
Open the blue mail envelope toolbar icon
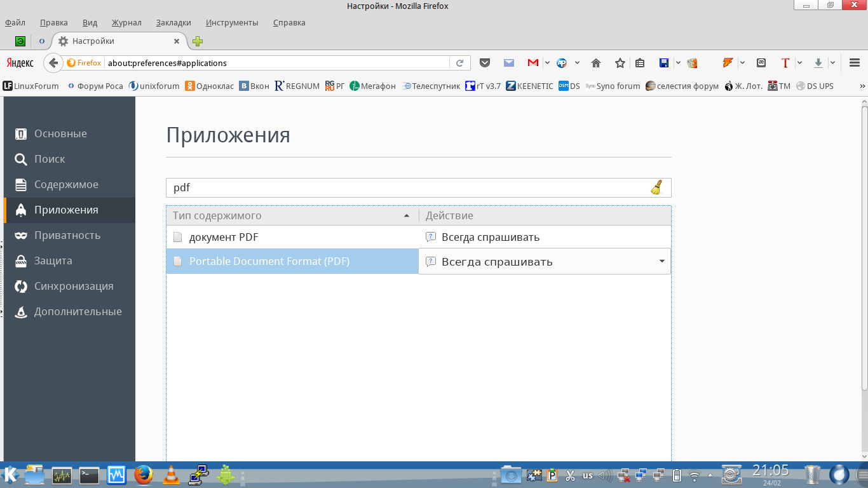tap(509, 63)
